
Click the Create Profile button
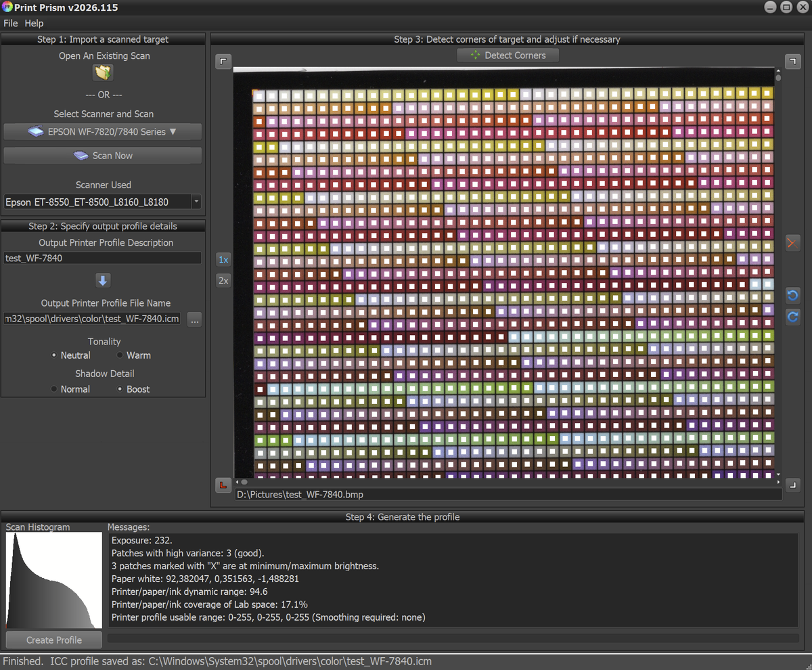[x=54, y=640]
